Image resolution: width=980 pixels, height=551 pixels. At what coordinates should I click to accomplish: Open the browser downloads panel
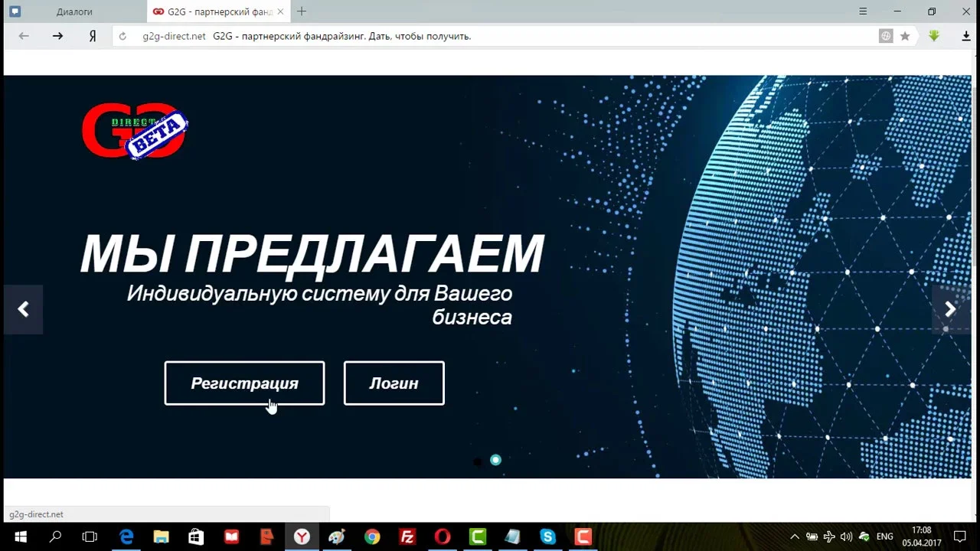[x=966, y=36]
